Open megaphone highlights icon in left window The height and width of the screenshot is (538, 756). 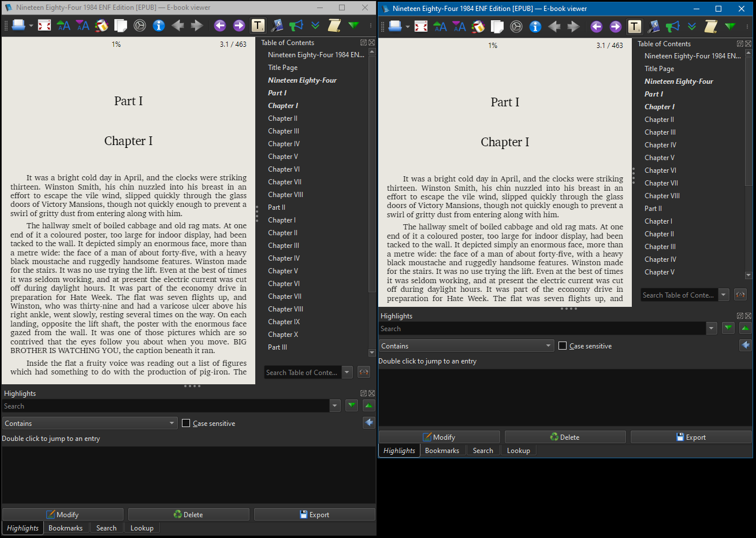[296, 25]
